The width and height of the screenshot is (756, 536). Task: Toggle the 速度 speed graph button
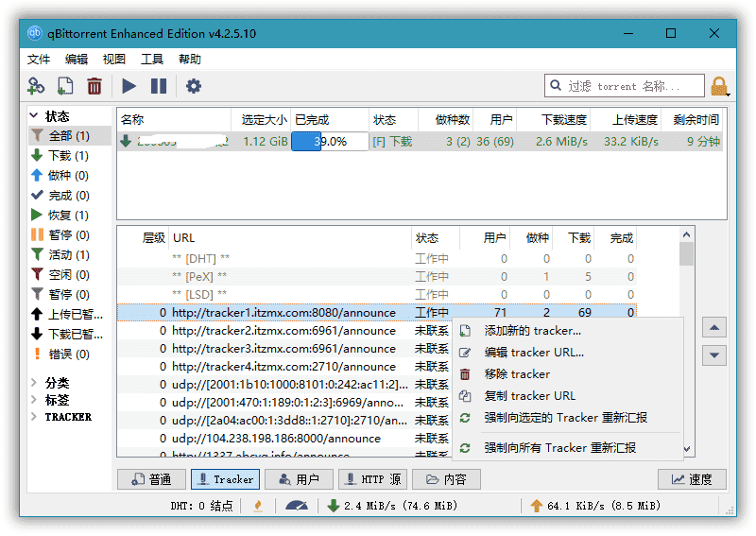[692, 479]
